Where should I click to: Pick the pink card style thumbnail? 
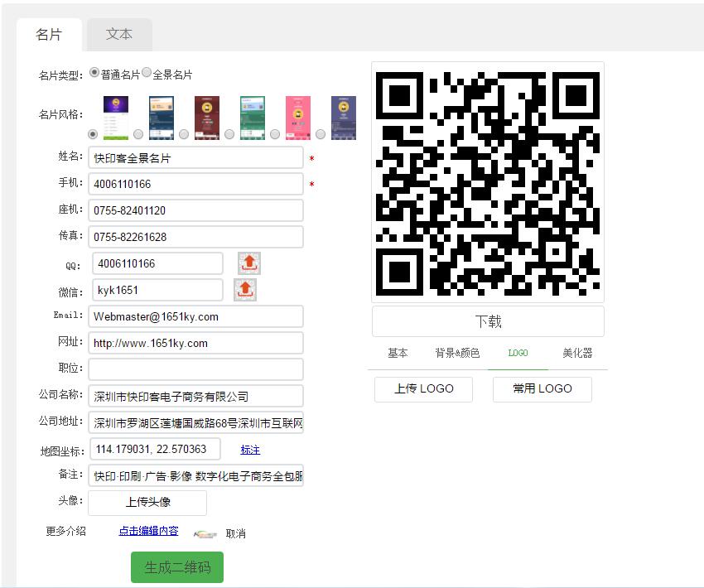tap(297, 117)
